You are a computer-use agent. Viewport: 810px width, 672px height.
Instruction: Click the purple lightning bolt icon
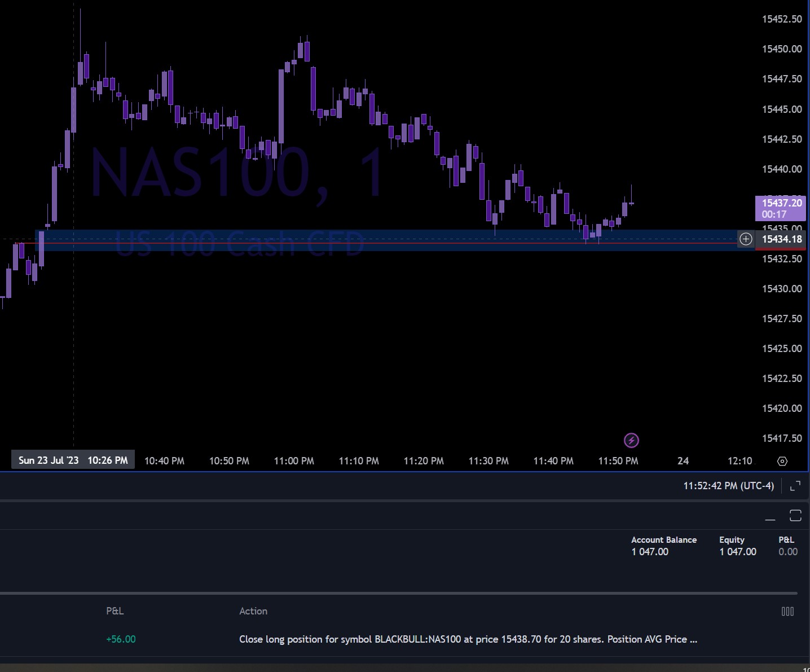click(x=631, y=440)
